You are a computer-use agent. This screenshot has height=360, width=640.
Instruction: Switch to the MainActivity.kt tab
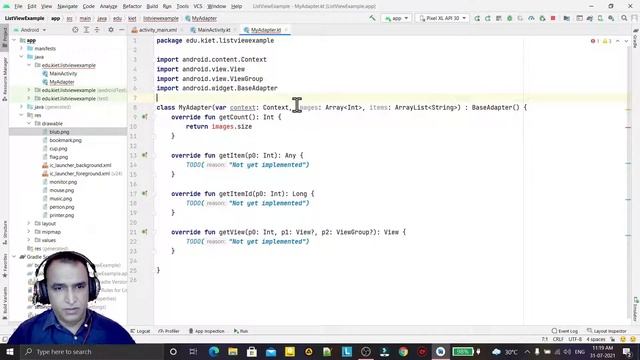point(213,30)
